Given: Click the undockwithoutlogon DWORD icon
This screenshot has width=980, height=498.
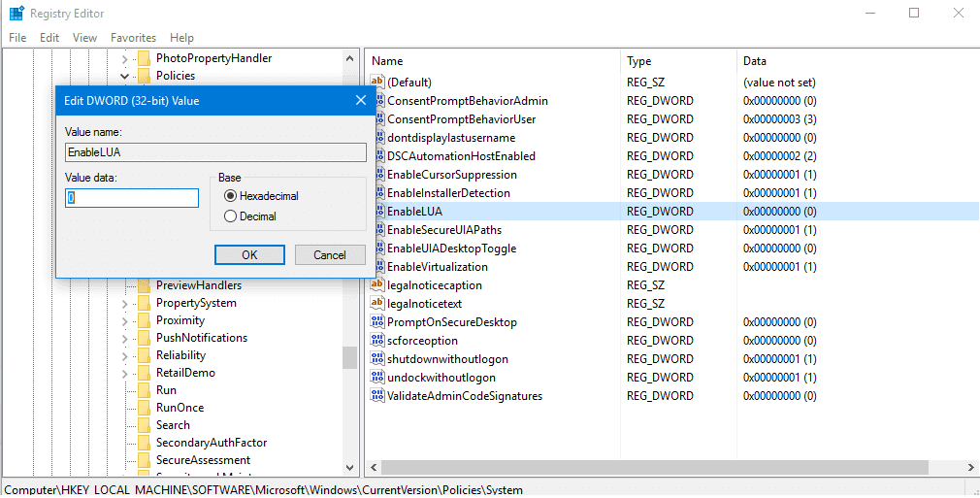Looking at the screenshot, I should (x=377, y=378).
